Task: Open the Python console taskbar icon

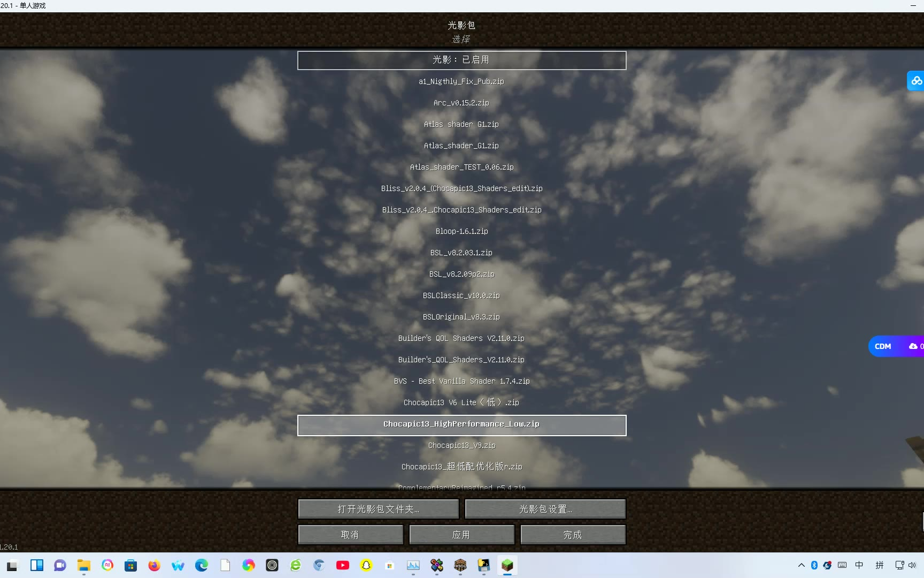Action: click(484, 565)
